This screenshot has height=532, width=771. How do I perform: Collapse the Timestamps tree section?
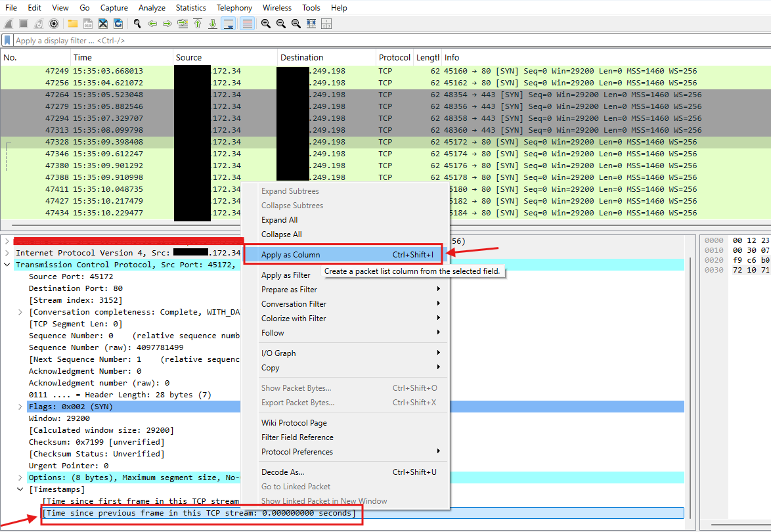[20, 489]
